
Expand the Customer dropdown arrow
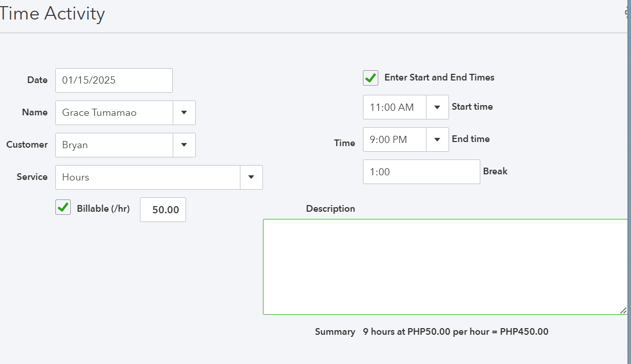184,145
